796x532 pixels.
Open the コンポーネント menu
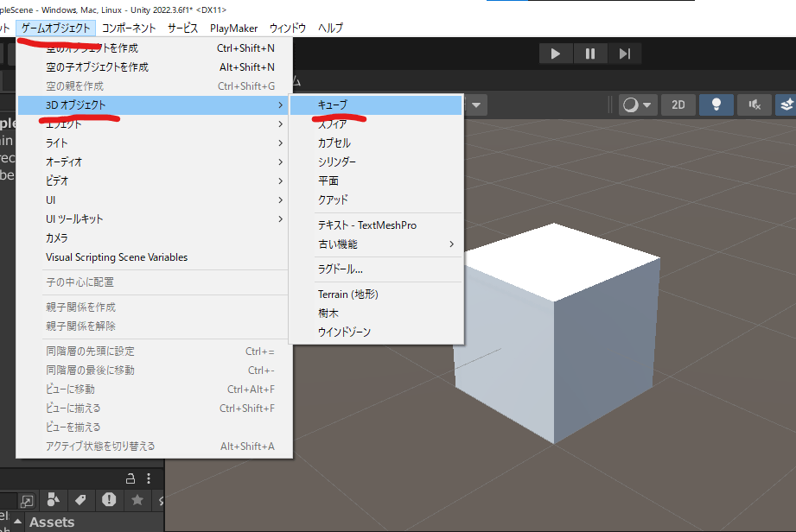point(129,28)
